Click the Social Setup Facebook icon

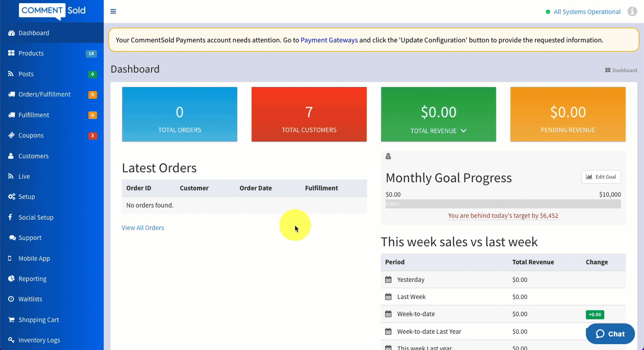coord(10,217)
